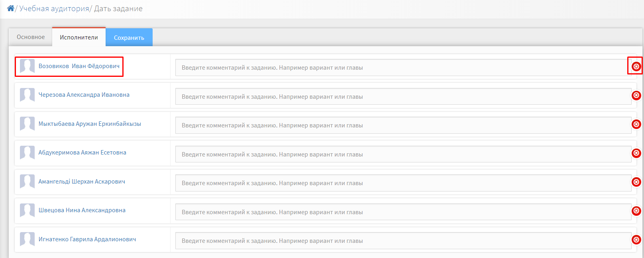Go to home via house icon
The width and height of the screenshot is (644, 258).
tap(11, 8)
